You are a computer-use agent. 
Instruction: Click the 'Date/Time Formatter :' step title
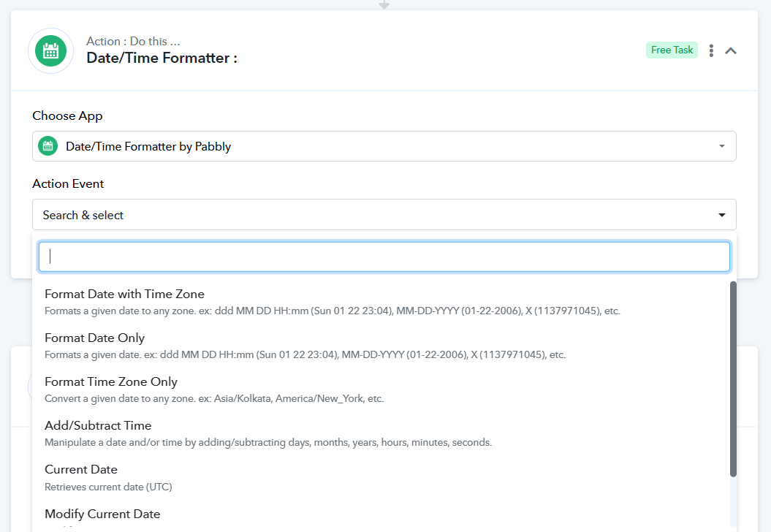click(162, 58)
